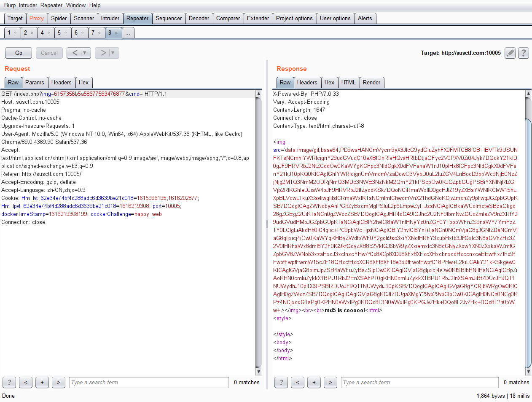This screenshot has height=402, width=532.
Task: Close repeater tab 4
Action: point(49,33)
